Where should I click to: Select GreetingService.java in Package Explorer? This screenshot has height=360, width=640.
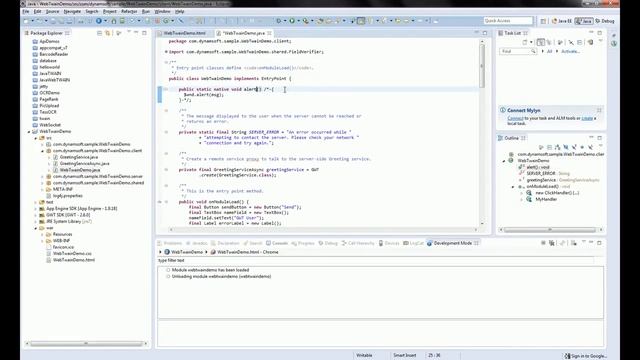point(78,157)
